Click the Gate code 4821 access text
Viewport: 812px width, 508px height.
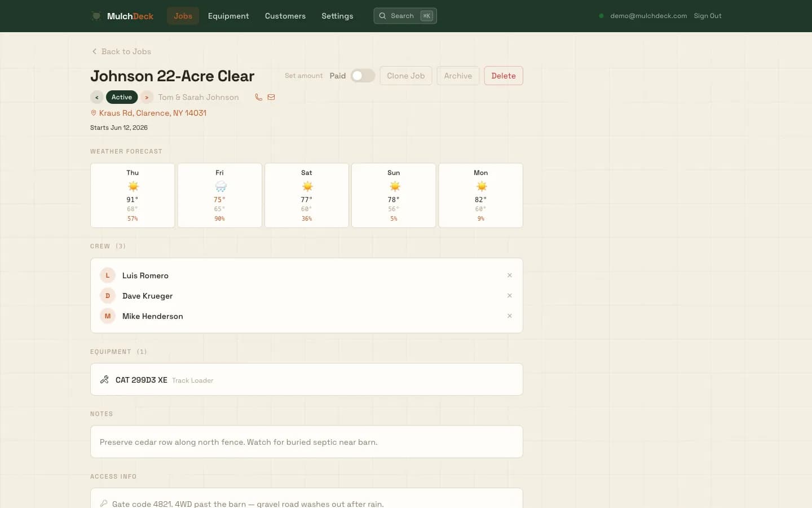248,503
